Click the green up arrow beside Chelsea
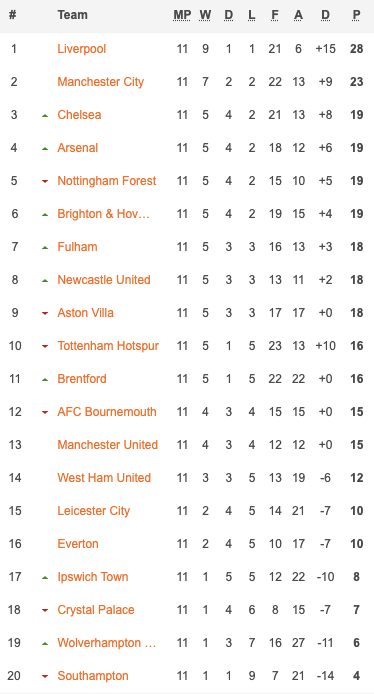Image resolution: width=374 pixels, height=694 pixels. [x=45, y=116]
